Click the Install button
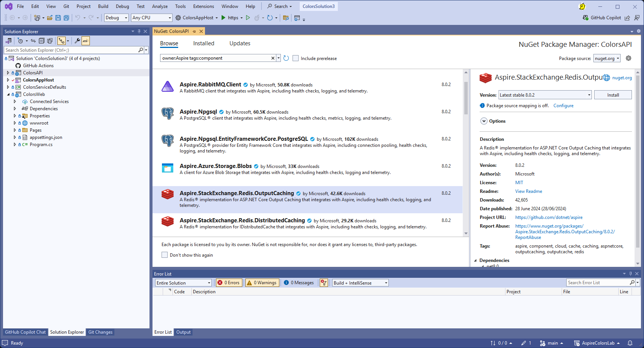The height and width of the screenshot is (348, 644). pos(613,95)
